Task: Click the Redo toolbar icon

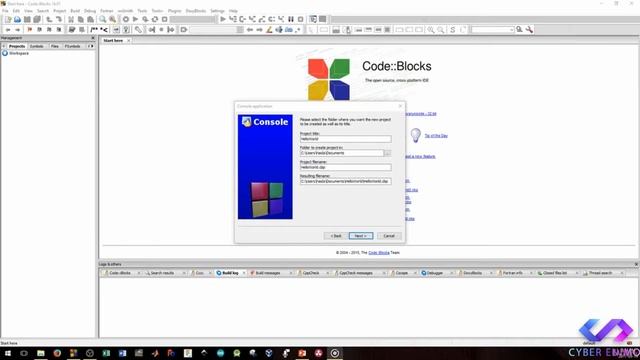Action: point(59,19)
